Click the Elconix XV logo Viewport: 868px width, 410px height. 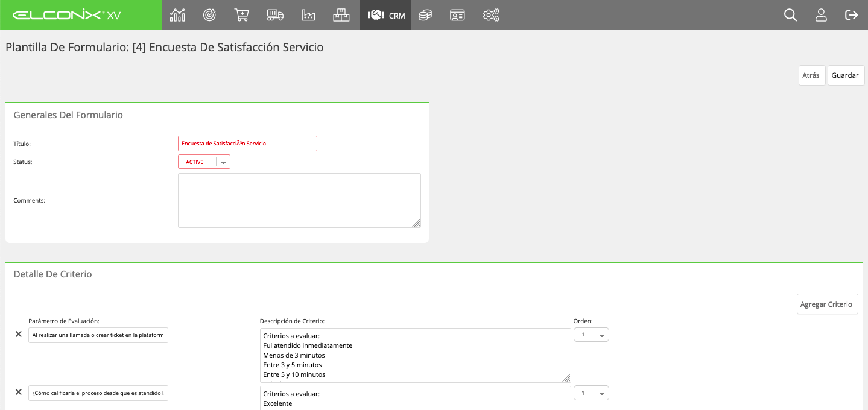pyautogui.click(x=66, y=15)
